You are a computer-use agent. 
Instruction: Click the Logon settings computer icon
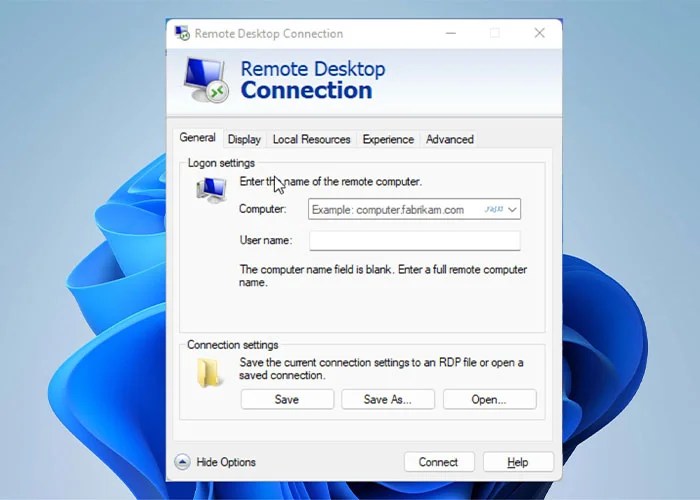[212, 190]
